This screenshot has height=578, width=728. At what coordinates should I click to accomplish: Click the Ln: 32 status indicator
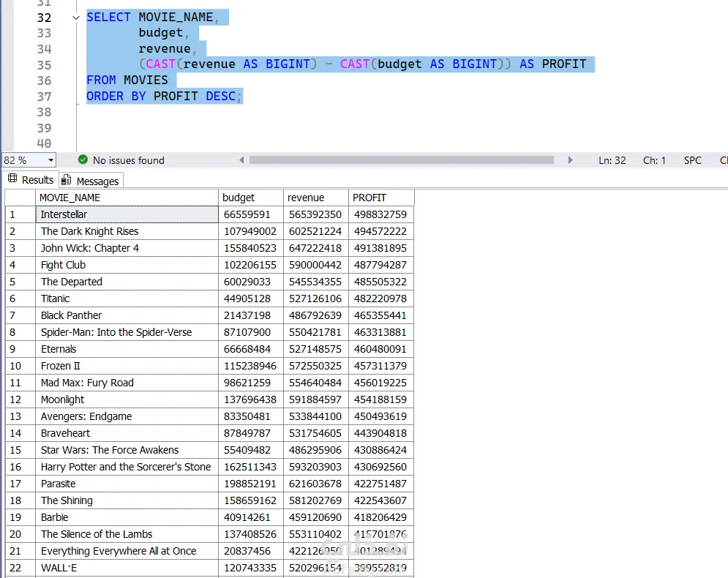pos(612,160)
